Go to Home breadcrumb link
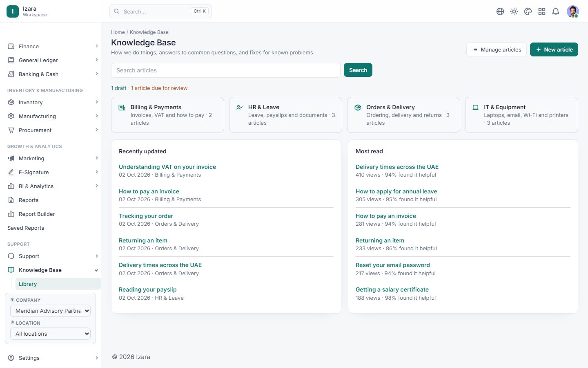 118,32
